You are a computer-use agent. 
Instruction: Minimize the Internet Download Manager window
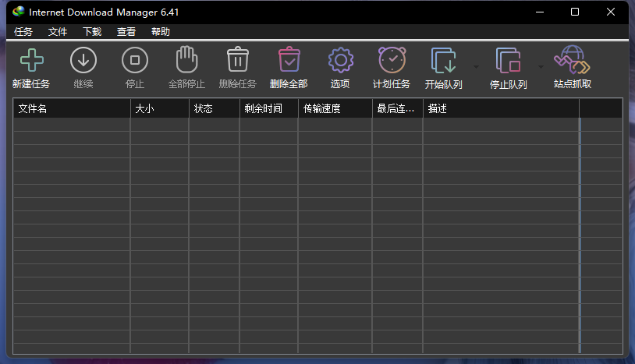[540, 12]
